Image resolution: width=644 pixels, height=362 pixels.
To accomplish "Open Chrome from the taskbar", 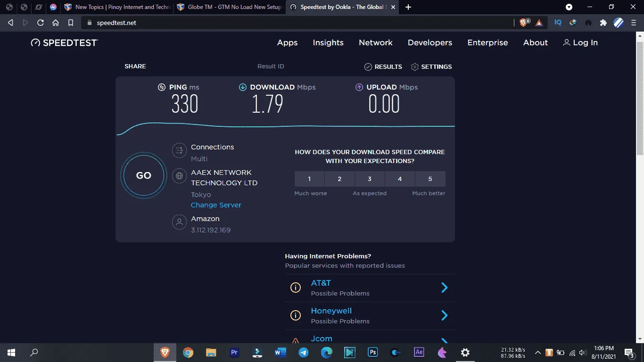I will [x=188, y=352].
